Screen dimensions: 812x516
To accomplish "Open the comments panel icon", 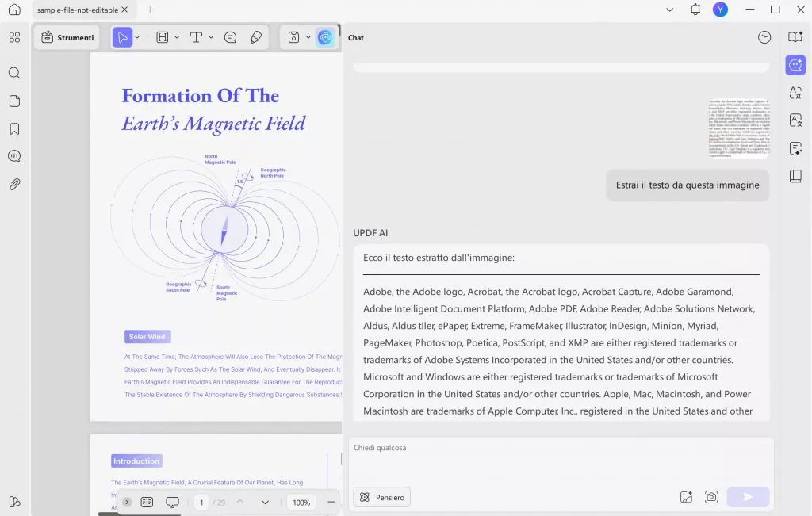I will (x=14, y=156).
